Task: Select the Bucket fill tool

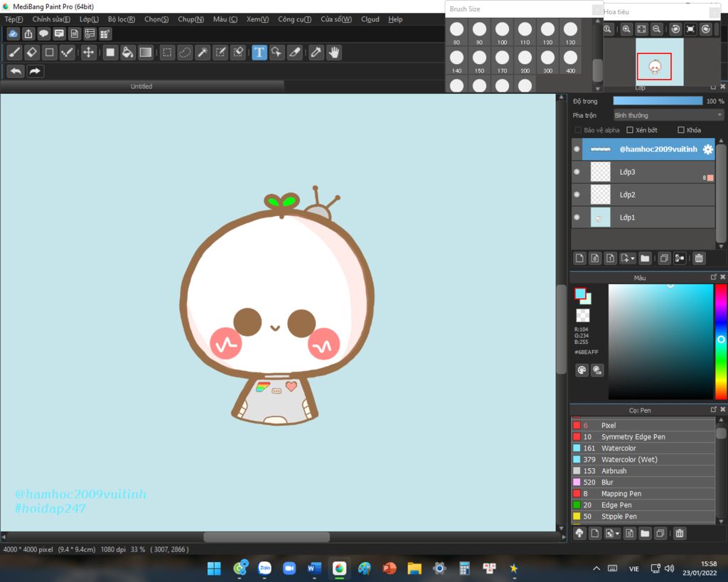Action: pos(128,53)
